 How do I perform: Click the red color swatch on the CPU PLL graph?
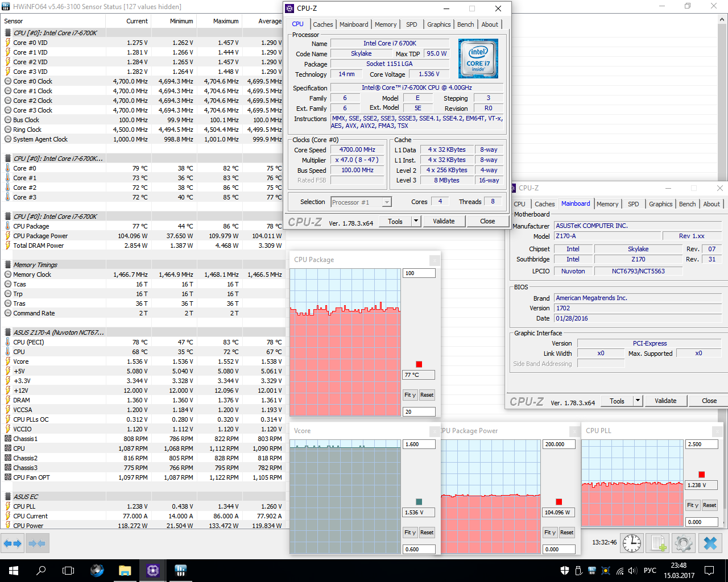tap(702, 475)
